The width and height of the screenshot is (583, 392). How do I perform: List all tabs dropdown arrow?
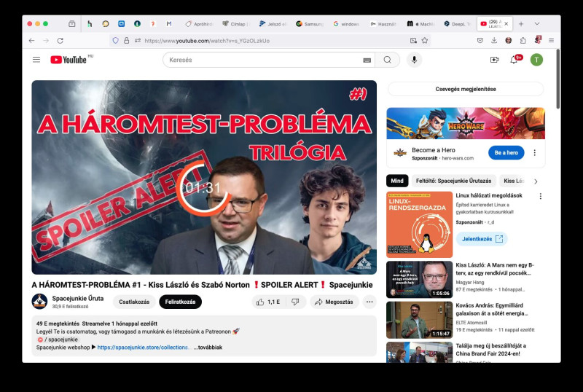click(537, 24)
